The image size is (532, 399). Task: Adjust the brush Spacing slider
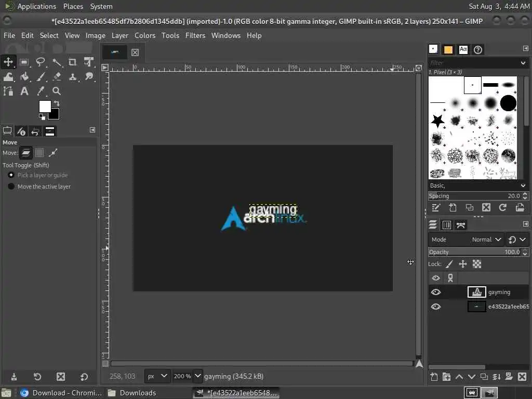(475, 196)
